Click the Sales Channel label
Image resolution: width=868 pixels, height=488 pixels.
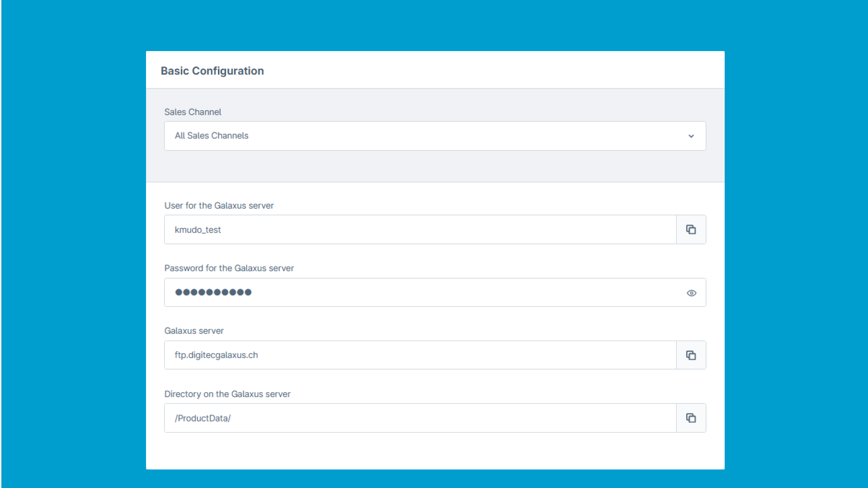click(x=193, y=112)
